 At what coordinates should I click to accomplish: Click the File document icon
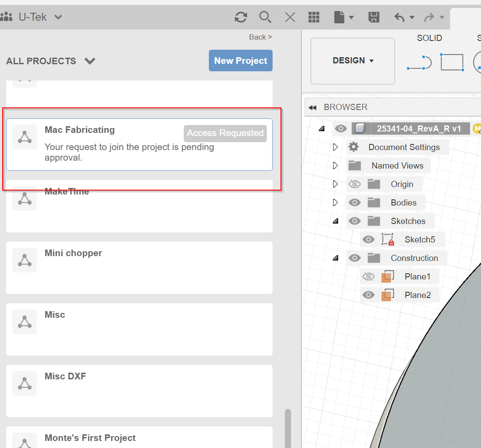339,17
